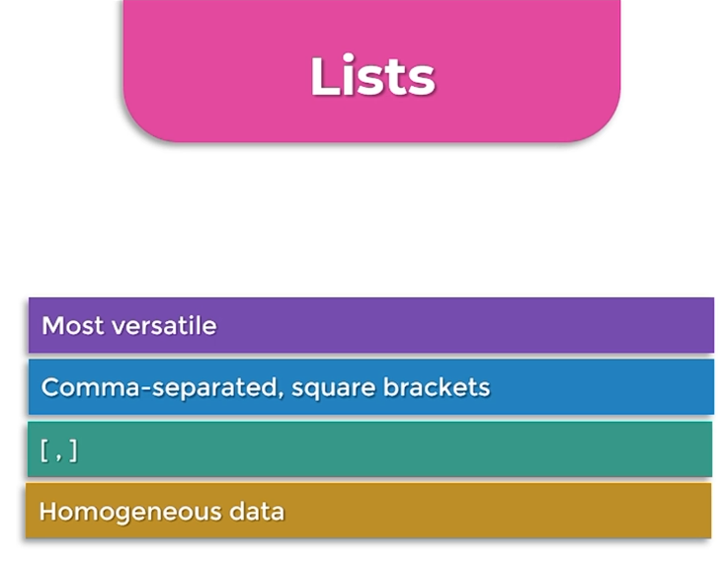Click the word "Most" in purple bar
Image resolution: width=728 pixels, height=570 pixels.
point(67,325)
